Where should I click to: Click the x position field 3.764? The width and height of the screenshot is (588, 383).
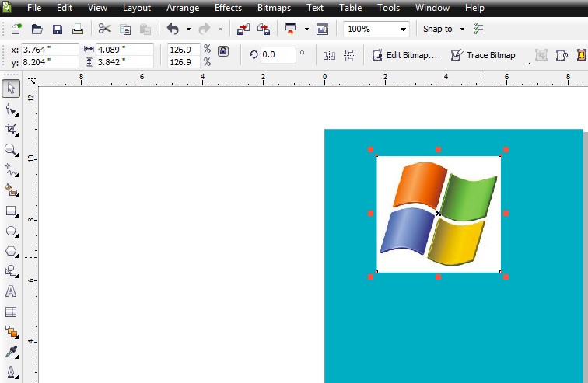(50, 50)
